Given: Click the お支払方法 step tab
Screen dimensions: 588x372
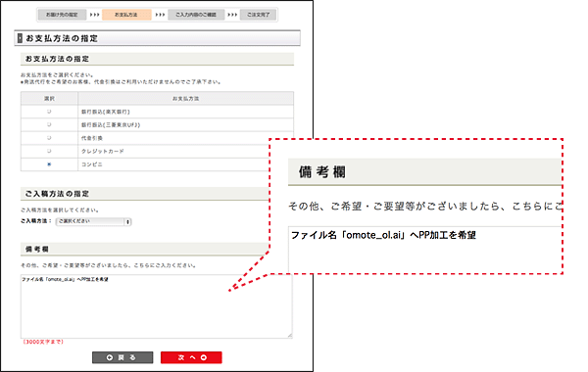Looking at the screenshot, I should pyautogui.click(x=126, y=15).
